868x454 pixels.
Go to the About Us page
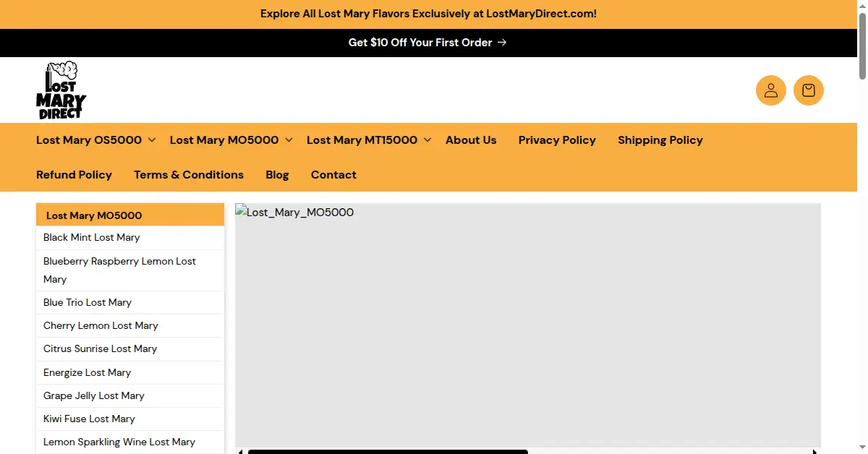click(471, 140)
